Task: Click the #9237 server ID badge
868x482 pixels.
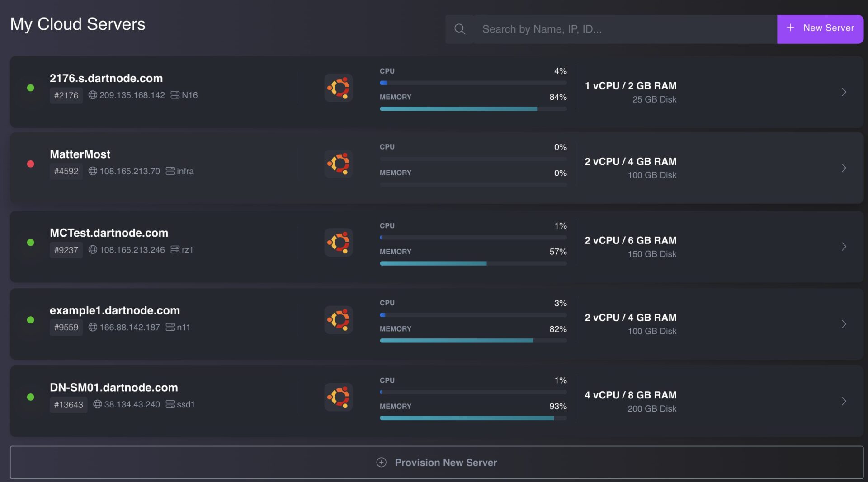Action: (66, 250)
